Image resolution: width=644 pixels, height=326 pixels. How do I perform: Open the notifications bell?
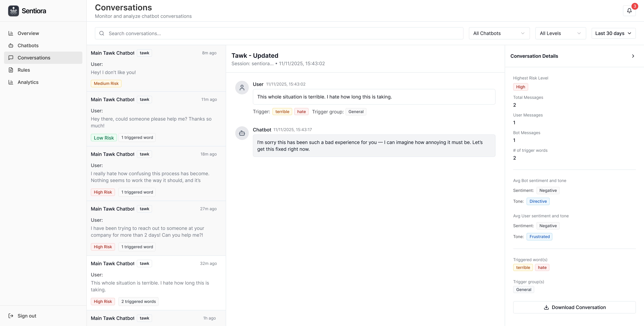[629, 11]
